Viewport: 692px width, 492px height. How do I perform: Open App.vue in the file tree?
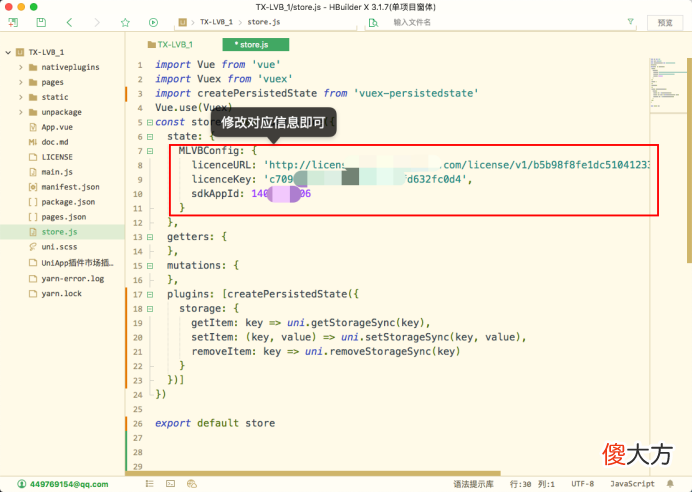(x=57, y=127)
